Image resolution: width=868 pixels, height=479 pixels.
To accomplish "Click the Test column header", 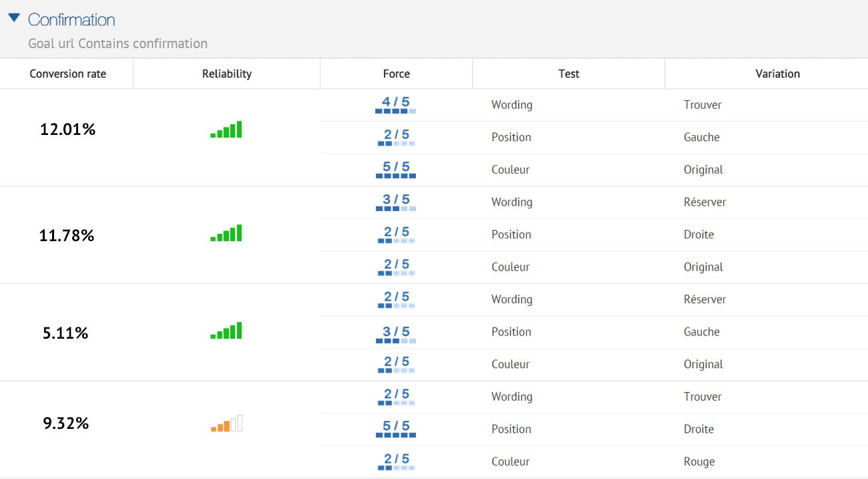I will pyautogui.click(x=569, y=73).
